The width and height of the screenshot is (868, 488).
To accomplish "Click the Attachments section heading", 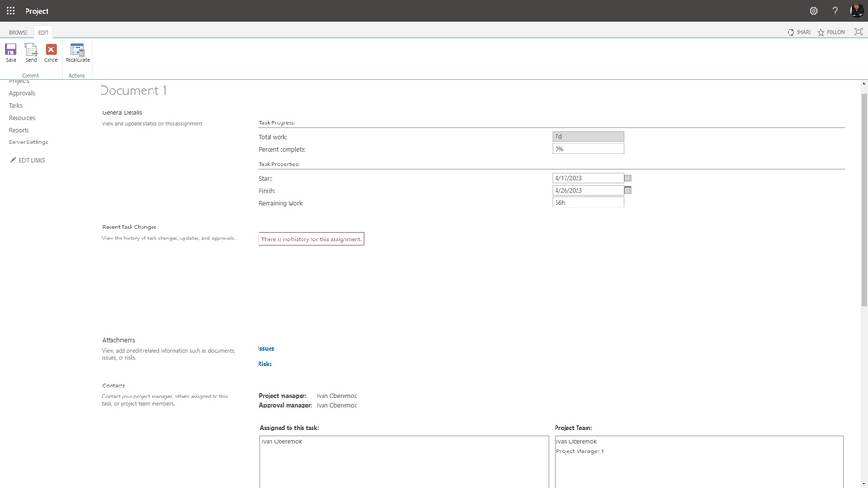I will point(119,340).
